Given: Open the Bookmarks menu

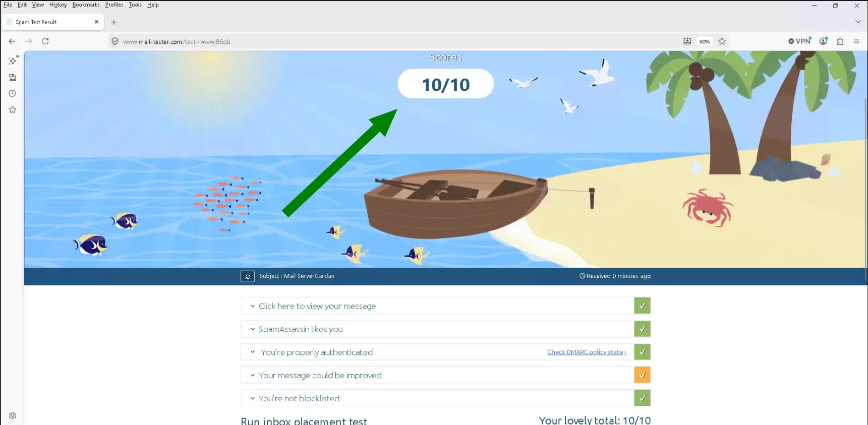Looking at the screenshot, I should pyautogui.click(x=86, y=5).
